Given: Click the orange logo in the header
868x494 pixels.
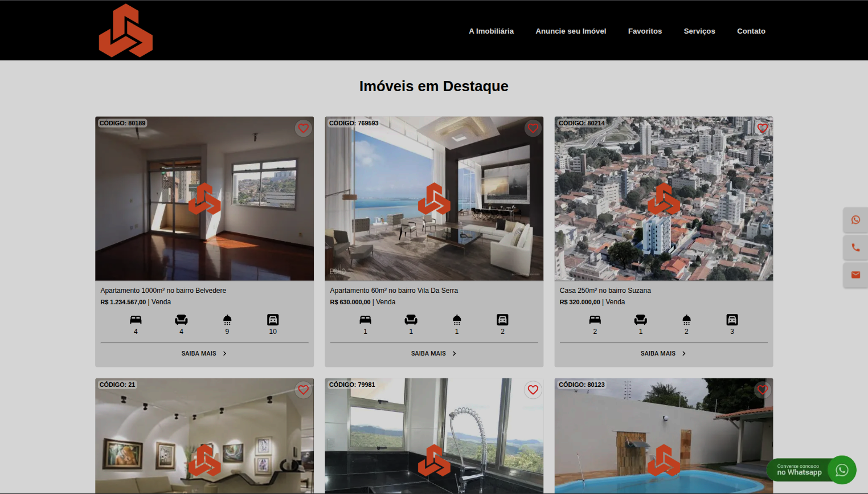Looking at the screenshot, I should 125,31.
